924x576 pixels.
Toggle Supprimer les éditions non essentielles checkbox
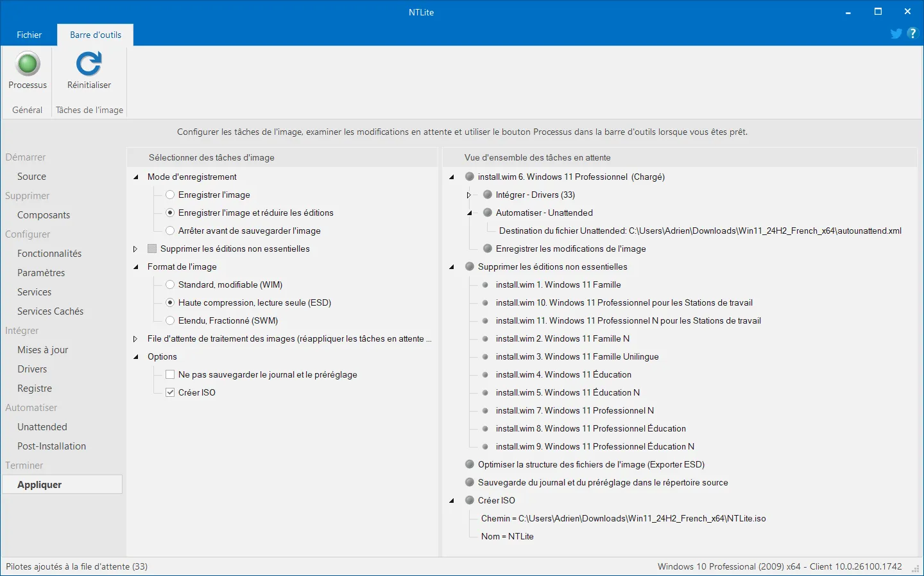coord(152,249)
